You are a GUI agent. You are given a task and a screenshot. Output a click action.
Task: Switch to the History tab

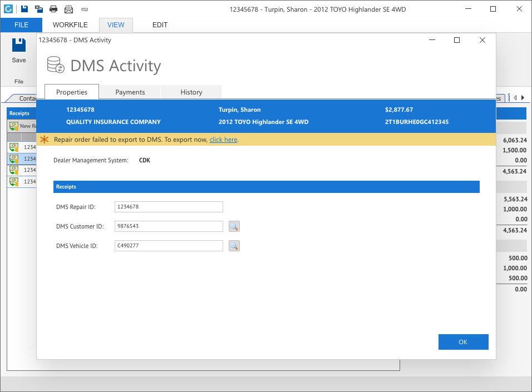(191, 92)
